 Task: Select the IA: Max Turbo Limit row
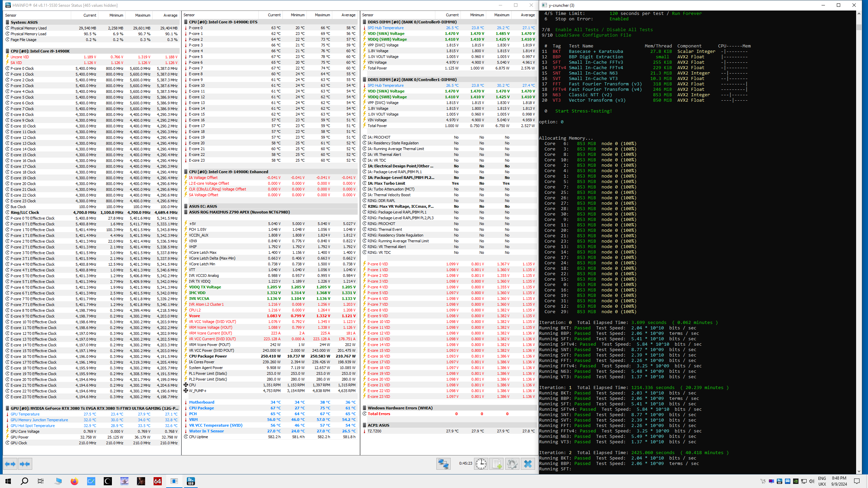(449, 183)
